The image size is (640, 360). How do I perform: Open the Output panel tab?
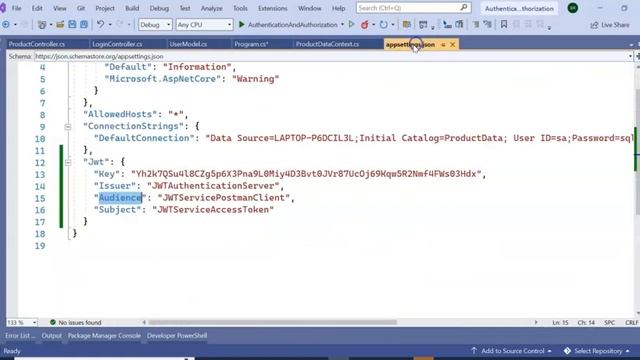pos(51,336)
